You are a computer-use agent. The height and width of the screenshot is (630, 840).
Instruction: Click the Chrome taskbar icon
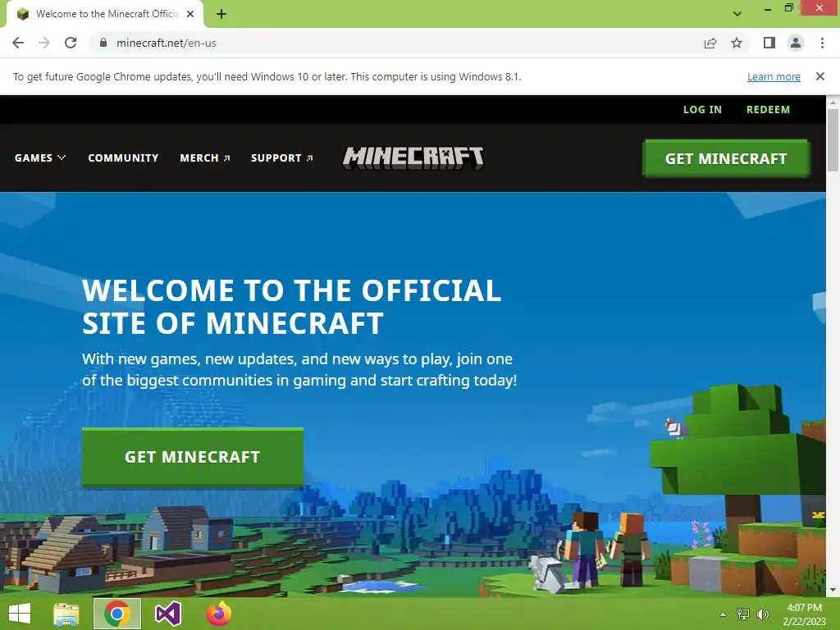[117, 614]
